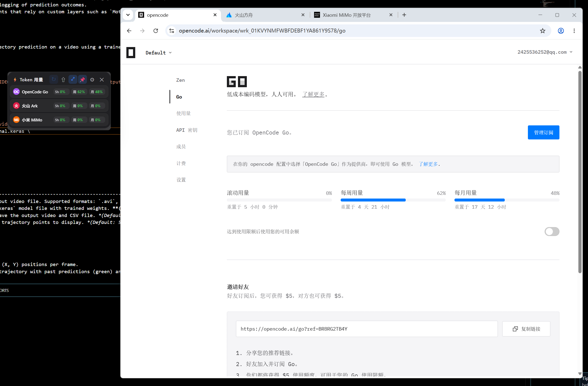
Task: Click the 每月用量 progress bar
Action: (507, 200)
